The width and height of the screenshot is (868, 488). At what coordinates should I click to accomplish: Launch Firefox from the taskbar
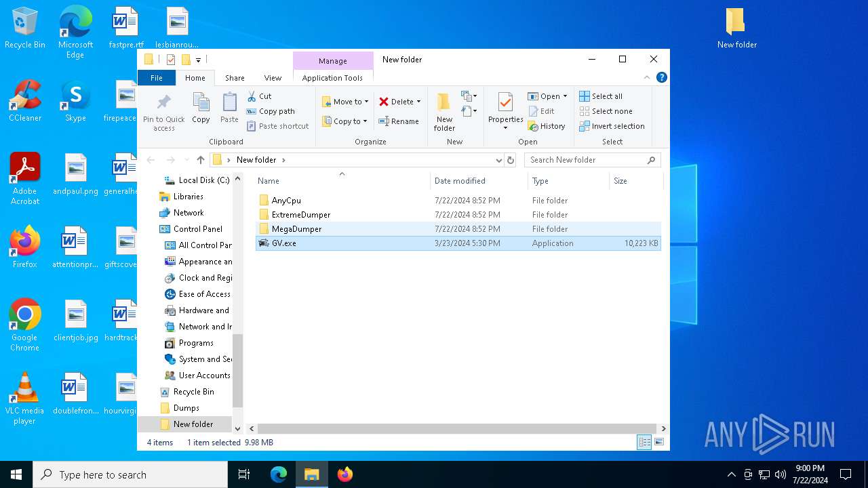(345, 474)
